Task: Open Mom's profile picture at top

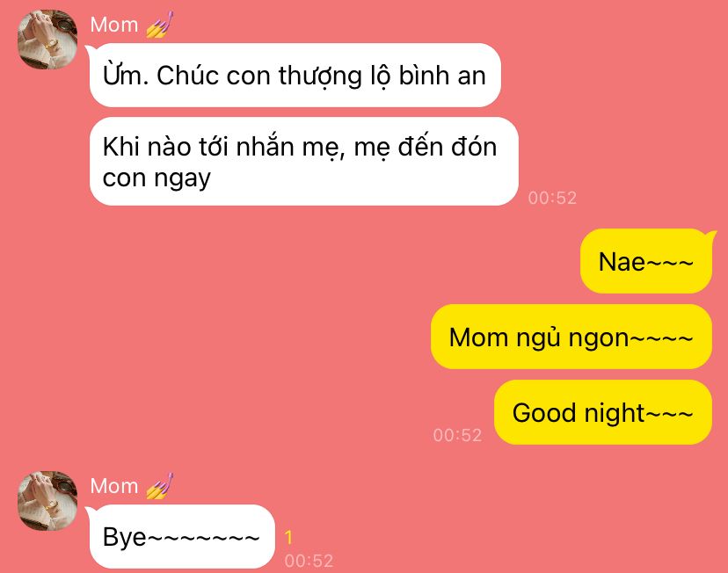Action: [47, 39]
